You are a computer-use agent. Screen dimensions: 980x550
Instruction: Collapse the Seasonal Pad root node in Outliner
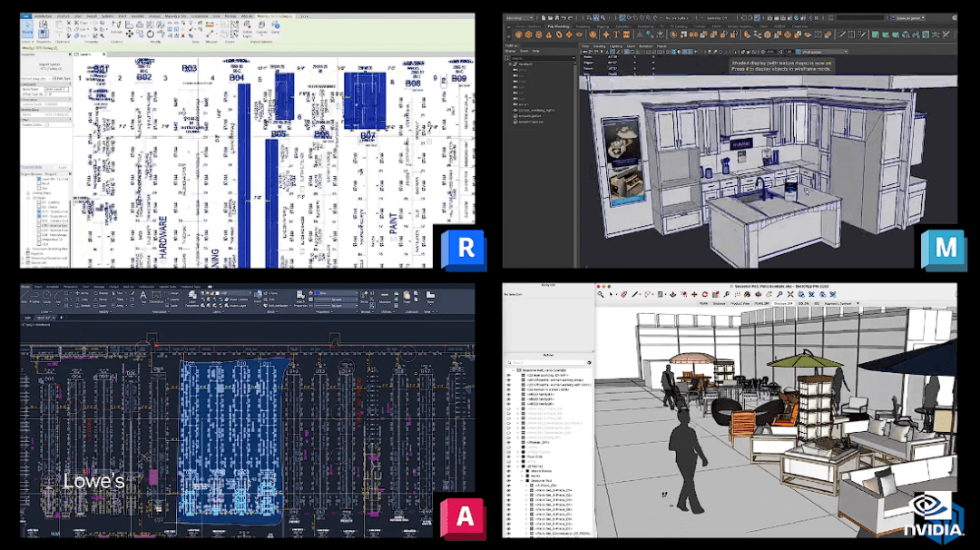pyautogui.click(x=513, y=370)
